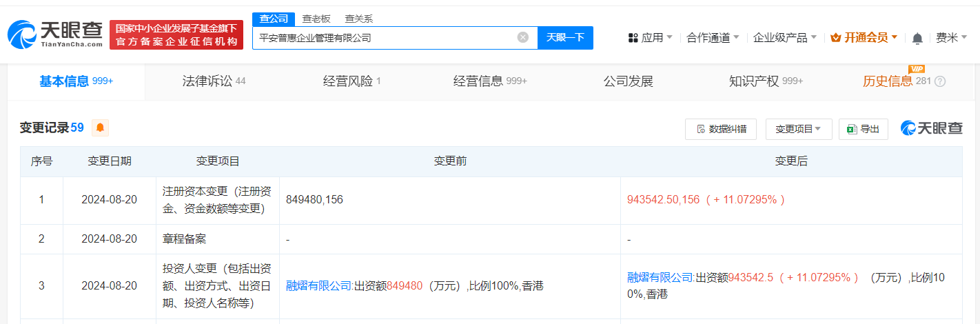980x324 pixels.
Task: Open notifications via the bell icon in header
Action: pyautogui.click(x=917, y=38)
